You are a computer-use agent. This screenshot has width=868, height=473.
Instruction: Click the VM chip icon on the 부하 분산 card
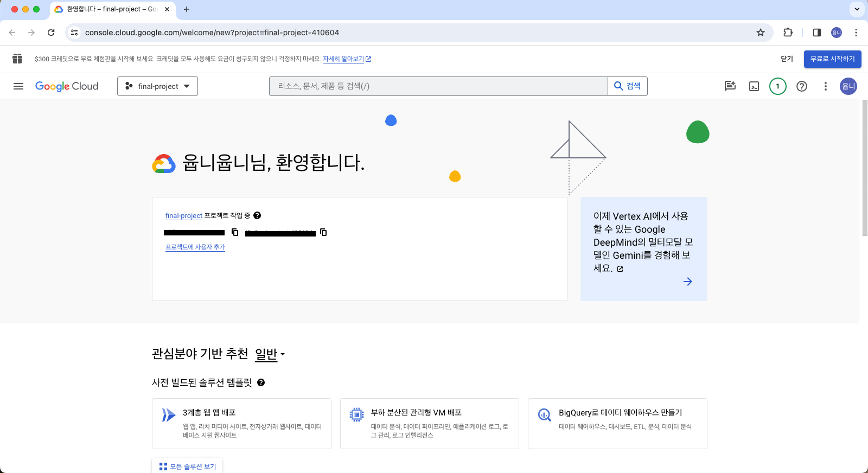point(356,415)
